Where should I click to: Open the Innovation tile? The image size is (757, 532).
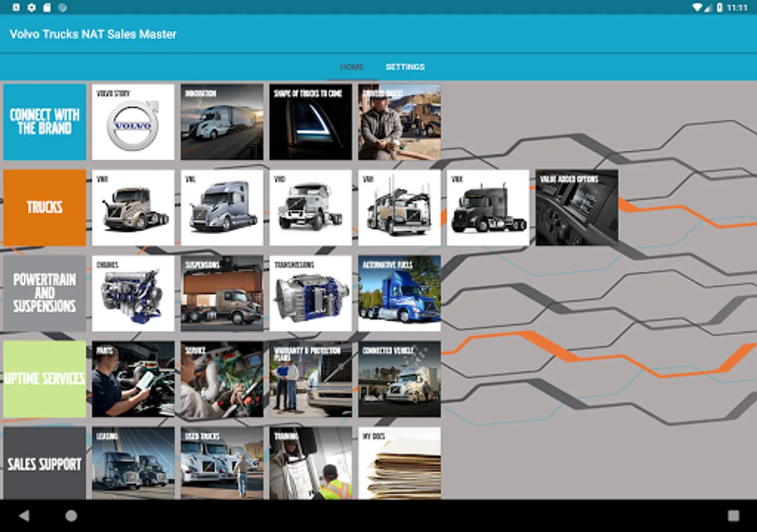coord(222,122)
